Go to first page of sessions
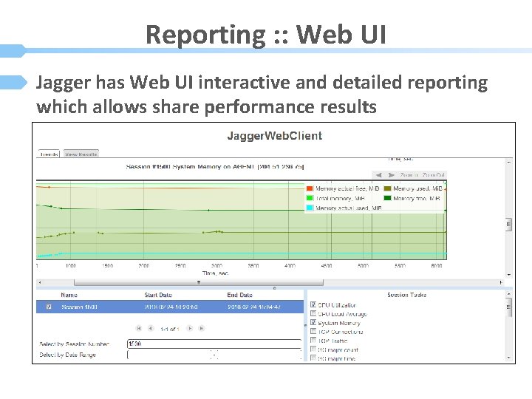This screenshot has height=399, width=532. (138, 328)
